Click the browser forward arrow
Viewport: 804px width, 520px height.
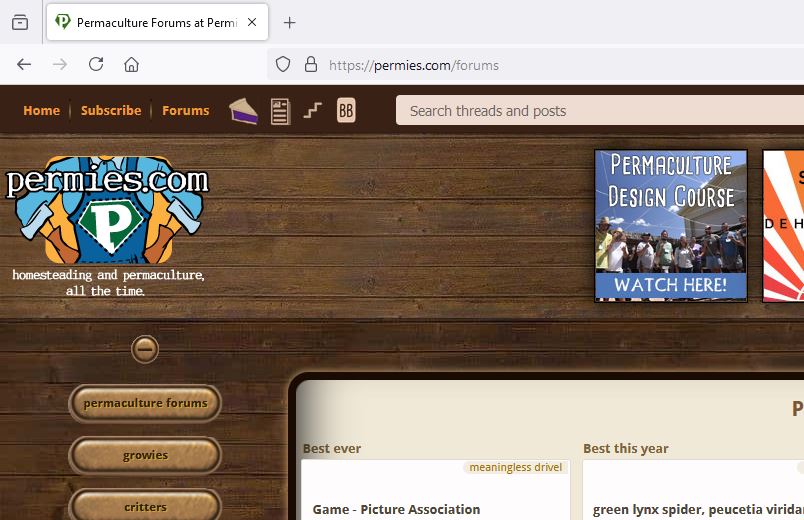(x=60, y=65)
